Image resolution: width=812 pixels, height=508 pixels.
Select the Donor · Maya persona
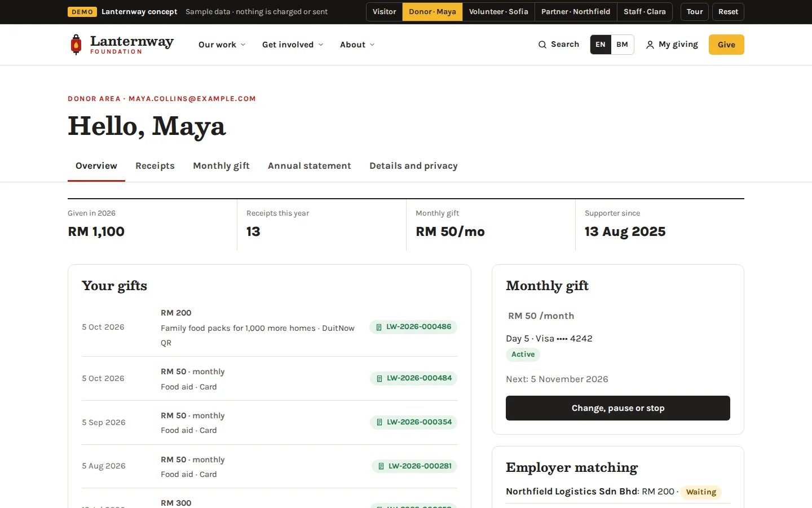coord(433,12)
